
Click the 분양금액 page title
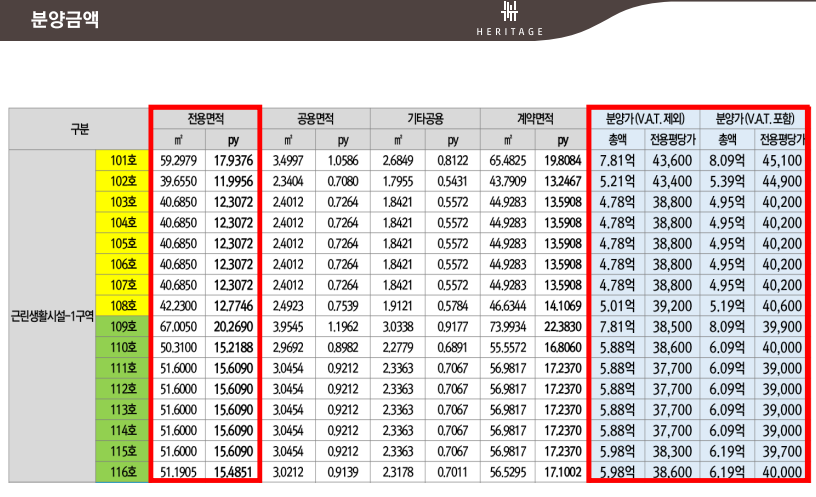tap(65, 19)
